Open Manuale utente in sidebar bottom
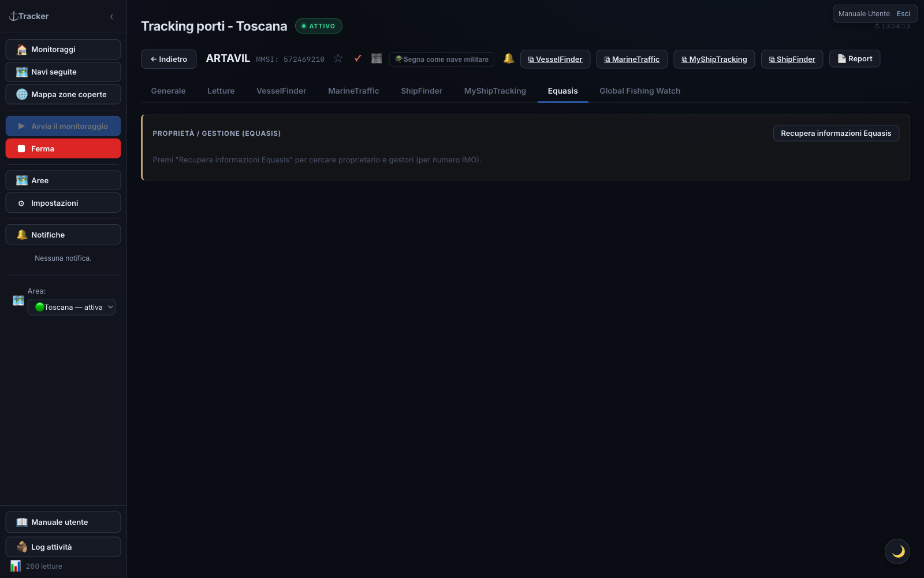 point(63,523)
